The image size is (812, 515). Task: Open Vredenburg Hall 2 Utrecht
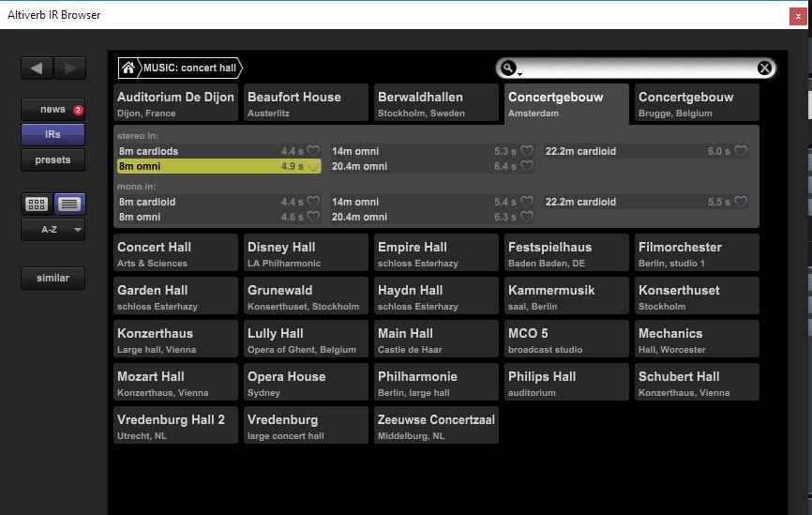click(x=175, y=425)
